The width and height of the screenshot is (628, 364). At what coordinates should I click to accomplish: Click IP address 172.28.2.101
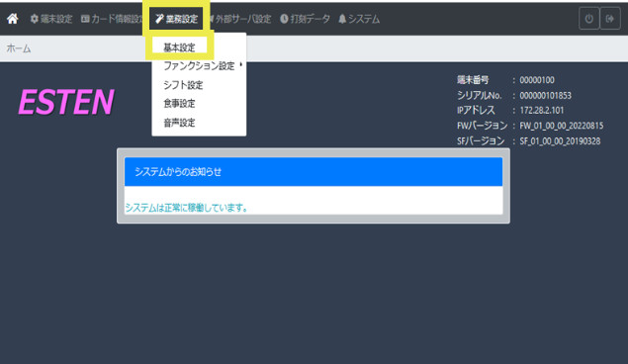coord(542,110)
